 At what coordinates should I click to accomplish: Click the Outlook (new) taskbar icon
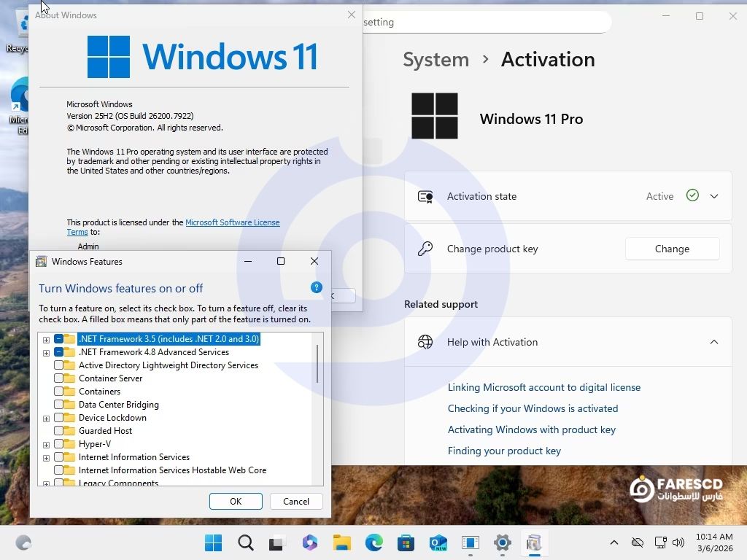coord(438,542)
